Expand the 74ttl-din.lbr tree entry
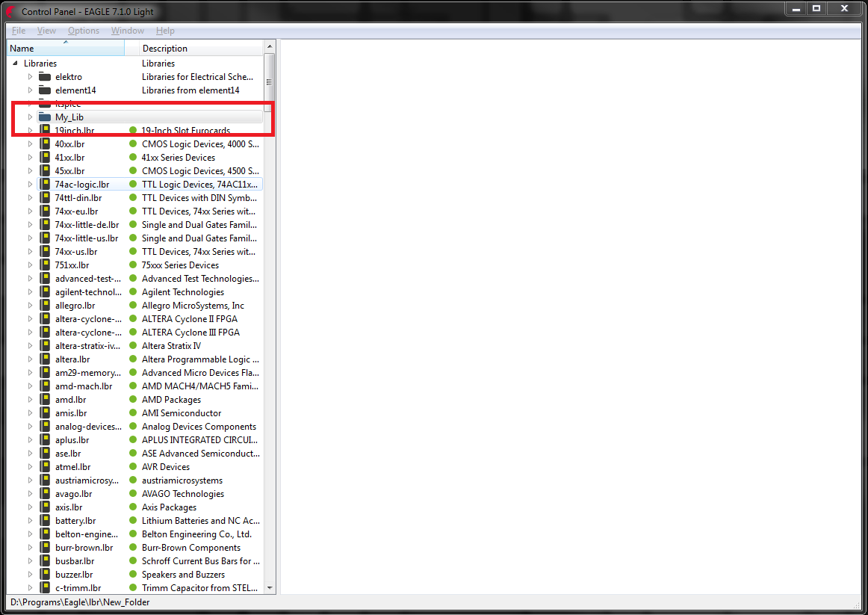Image resolution: width=868 pixels, height=615 pixels. pos(30,197)
